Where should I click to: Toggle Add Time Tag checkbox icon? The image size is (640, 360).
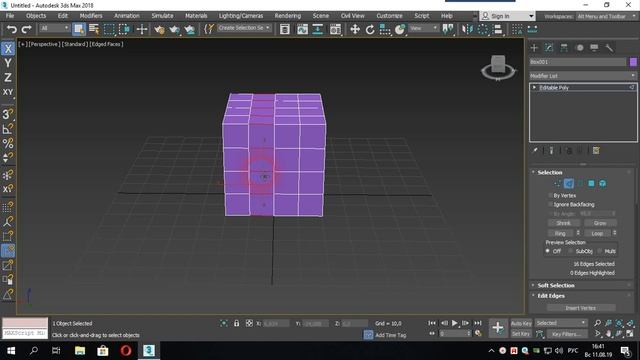[x=368, y=335]
